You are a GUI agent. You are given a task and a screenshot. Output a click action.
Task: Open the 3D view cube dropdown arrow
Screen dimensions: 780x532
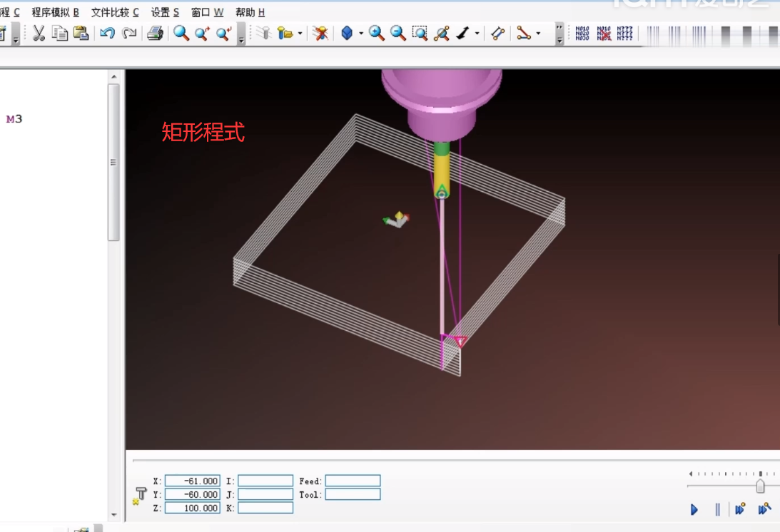(361, 34)
